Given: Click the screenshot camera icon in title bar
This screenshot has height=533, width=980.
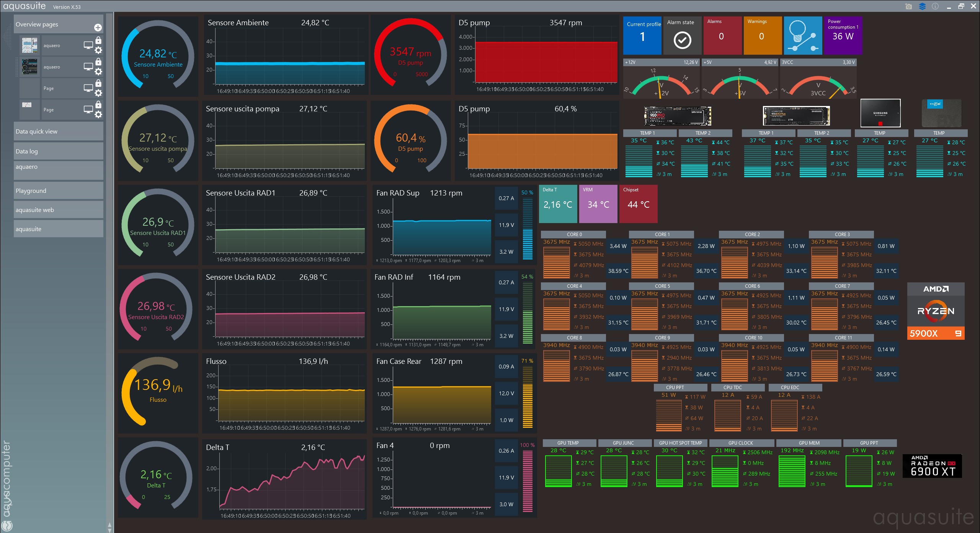Looking at the screenshot, I should 908,7.
